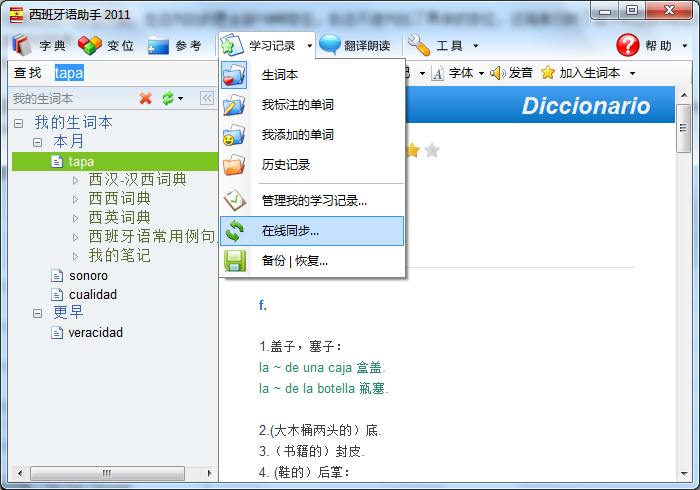The image size is (700, 490).
Task: Click the green refresh icon in 我的生词本 panel
Action: click(168, 98)
